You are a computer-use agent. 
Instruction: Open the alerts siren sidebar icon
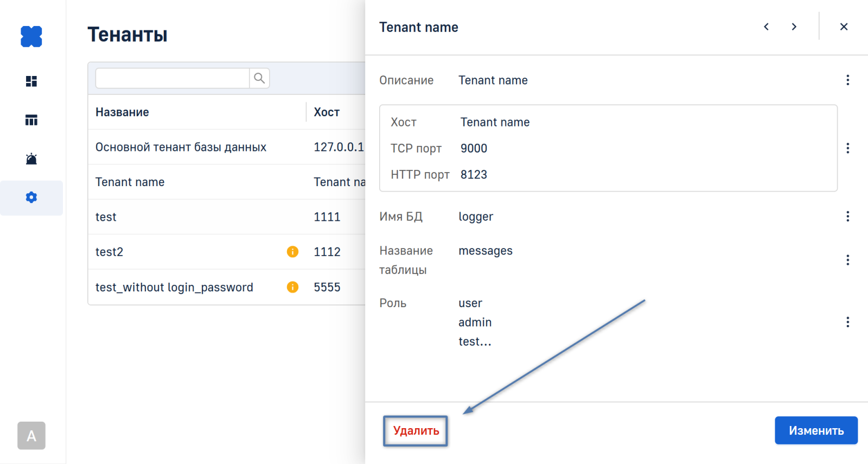click(x=31, y=159)
